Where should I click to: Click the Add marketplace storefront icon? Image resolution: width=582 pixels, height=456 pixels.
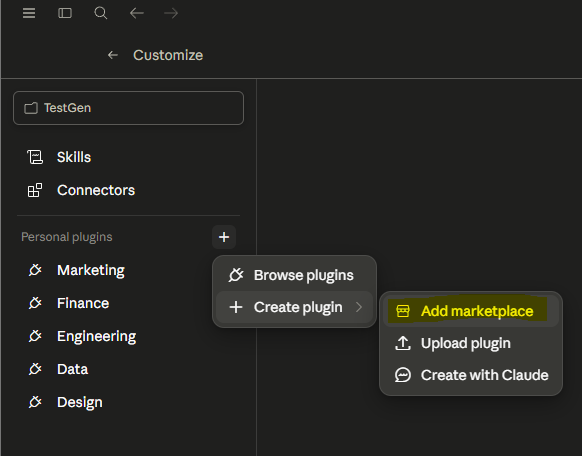(403, 311)
